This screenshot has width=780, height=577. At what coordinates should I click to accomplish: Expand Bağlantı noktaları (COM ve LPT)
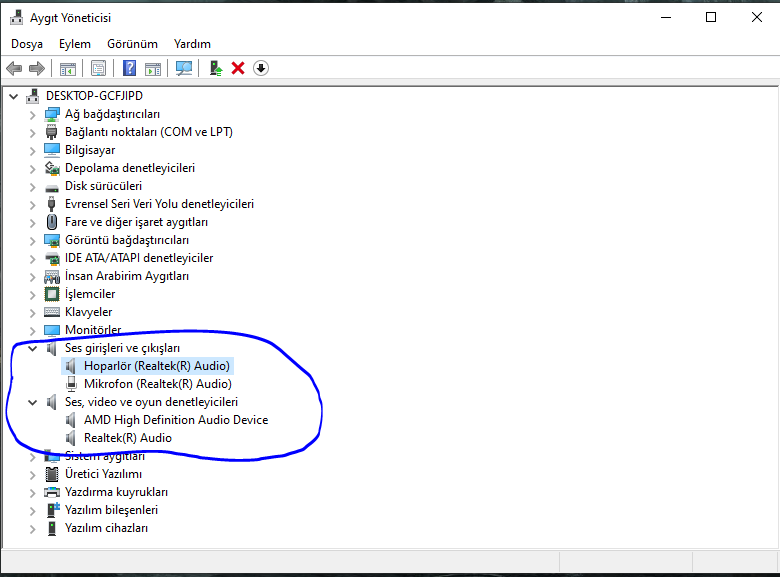[32, 133]
